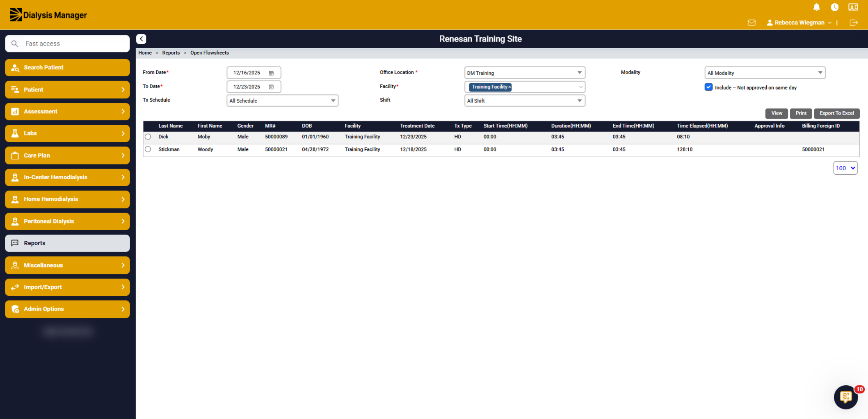Collapse sidebar with the back arrow icon
The width and height of the screenshot is (868, 419).
coord(141,39)
